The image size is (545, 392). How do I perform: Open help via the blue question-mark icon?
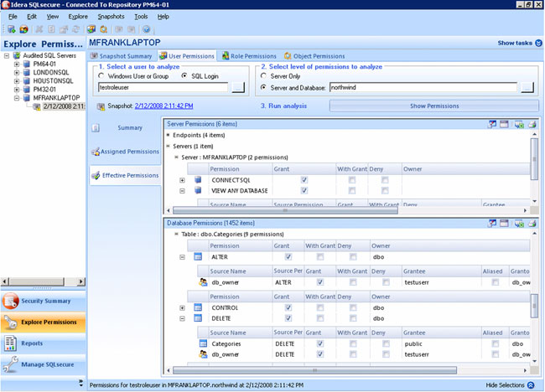tap(147, 29)
